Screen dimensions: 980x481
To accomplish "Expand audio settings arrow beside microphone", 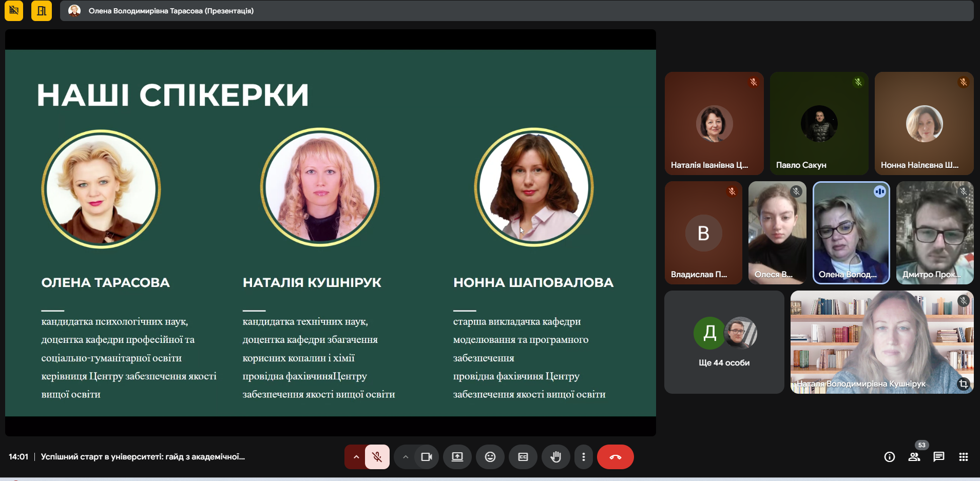I will tap(356, 457).
